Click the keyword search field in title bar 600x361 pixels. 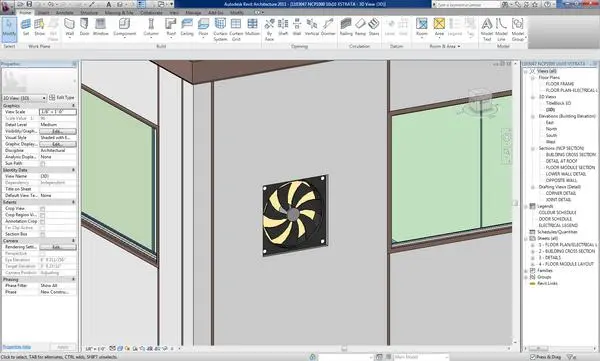pos(467,5)
